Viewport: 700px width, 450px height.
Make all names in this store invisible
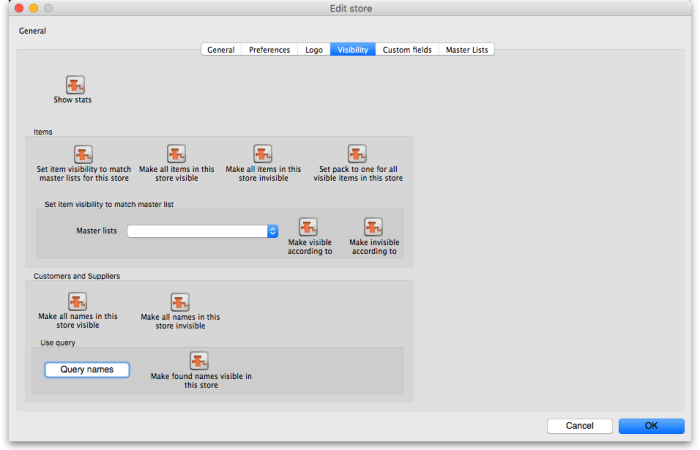180,302
